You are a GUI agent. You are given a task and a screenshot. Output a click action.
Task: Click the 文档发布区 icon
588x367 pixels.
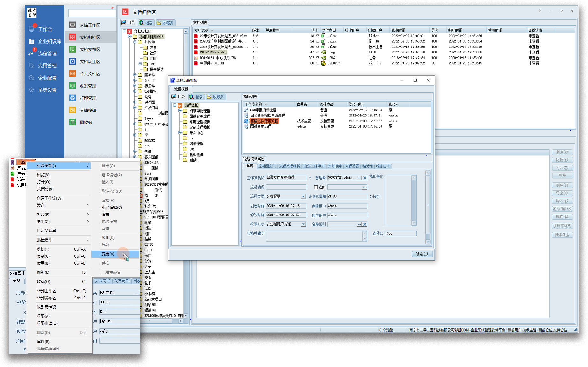(x=73, y=49)
